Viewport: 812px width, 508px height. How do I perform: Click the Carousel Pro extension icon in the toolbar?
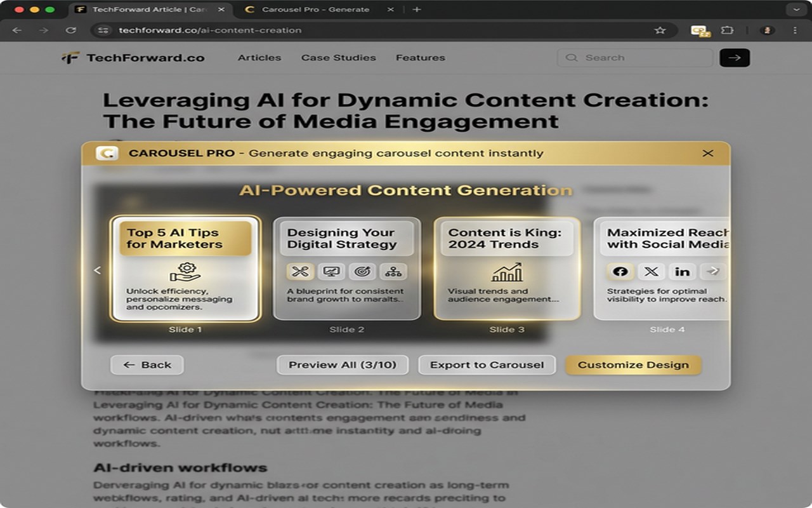700,30
